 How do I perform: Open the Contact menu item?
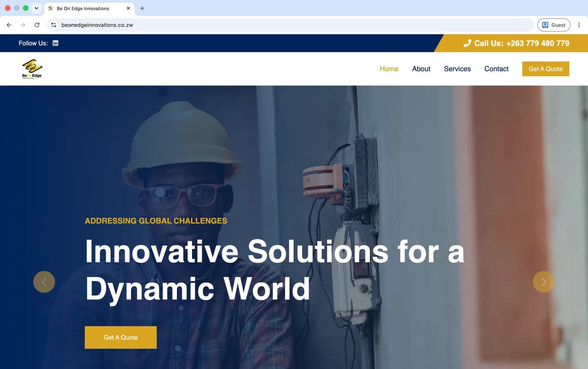(x=496, y=69)
